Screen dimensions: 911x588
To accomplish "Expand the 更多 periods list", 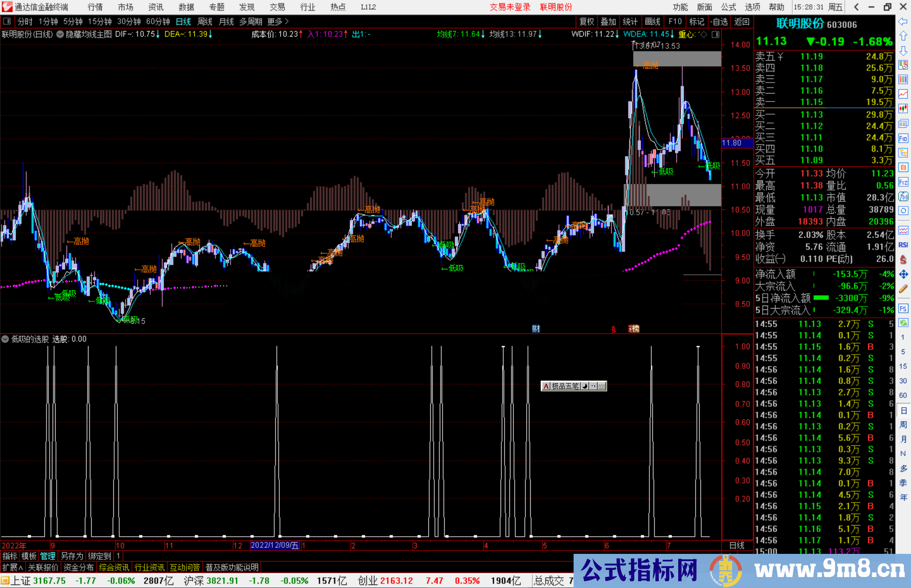I will click(x=278, y=21).
